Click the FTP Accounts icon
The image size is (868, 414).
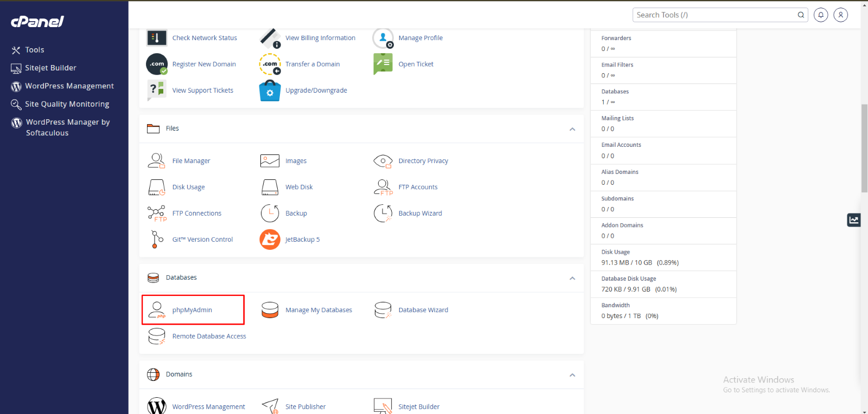point(382,187)
